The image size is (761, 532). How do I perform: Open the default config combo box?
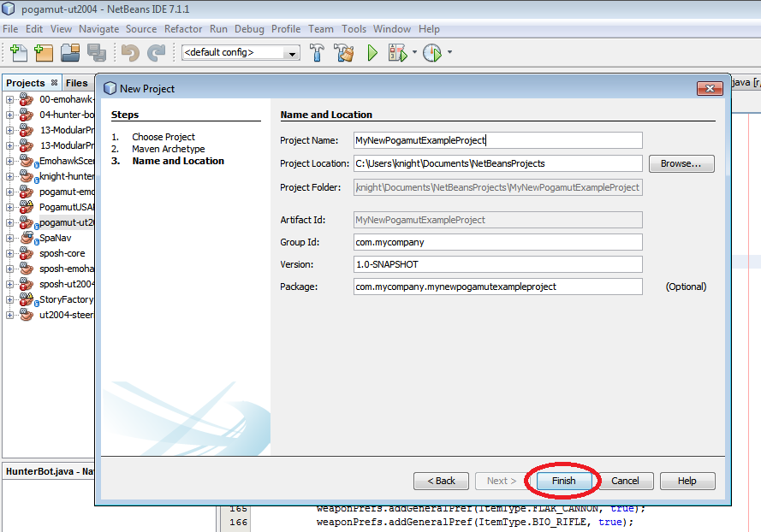pos(241,52)
